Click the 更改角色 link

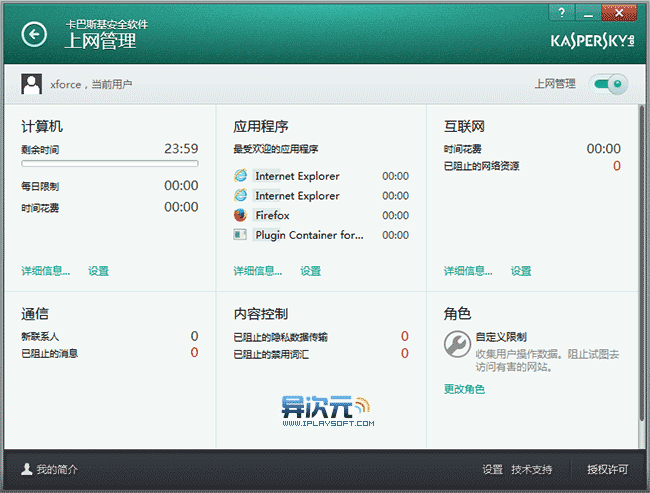point(464,389)
